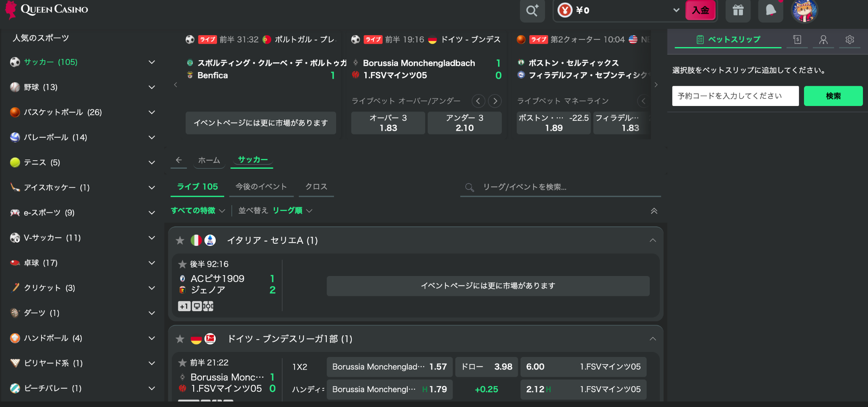Screen dimensions: 868x407
Task: Expand the アイスホッケー (1) sidebar section
Action: [x=152, y=187]
